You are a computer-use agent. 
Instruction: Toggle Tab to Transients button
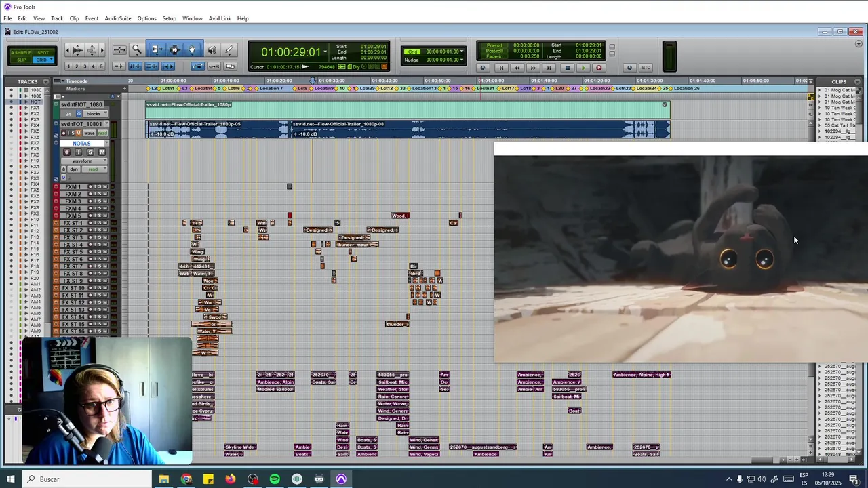tap(119, 66)
